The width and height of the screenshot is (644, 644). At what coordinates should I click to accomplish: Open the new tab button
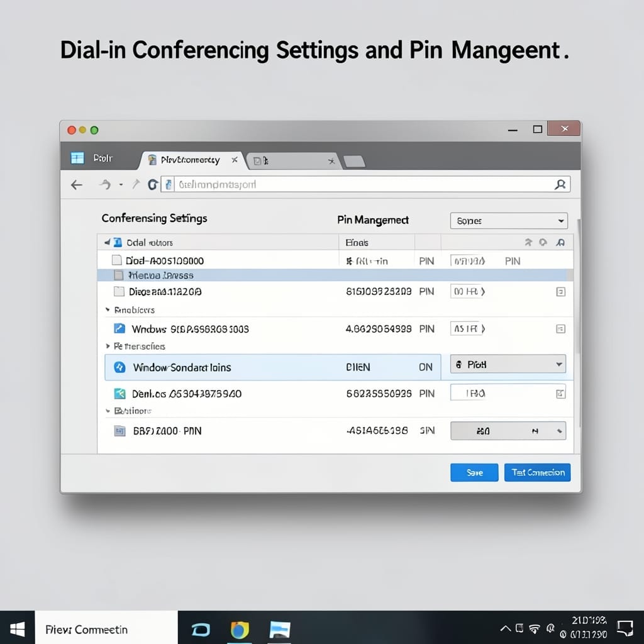click(x=354, y=162)
